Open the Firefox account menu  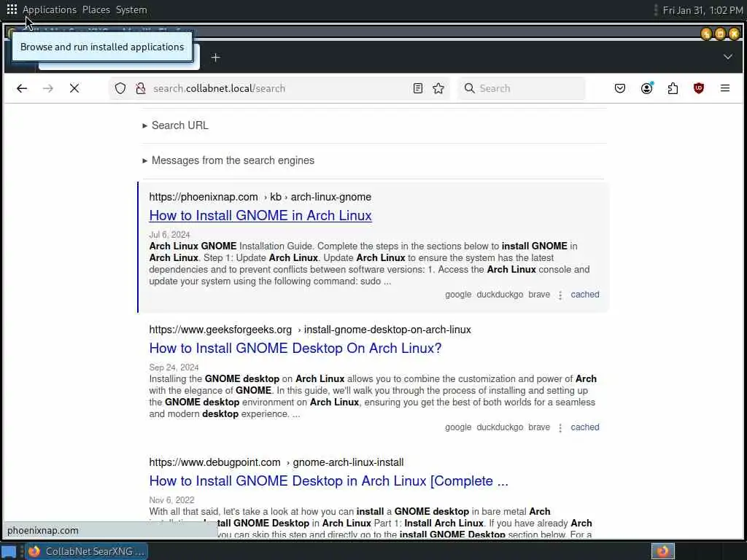(646, 88)
